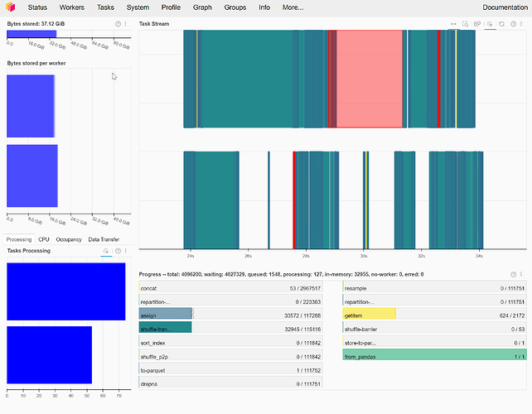This screenshot has height=414, width=532.
Task: Click repartition row showing 0 / 111751
Action: click(434, 301)
